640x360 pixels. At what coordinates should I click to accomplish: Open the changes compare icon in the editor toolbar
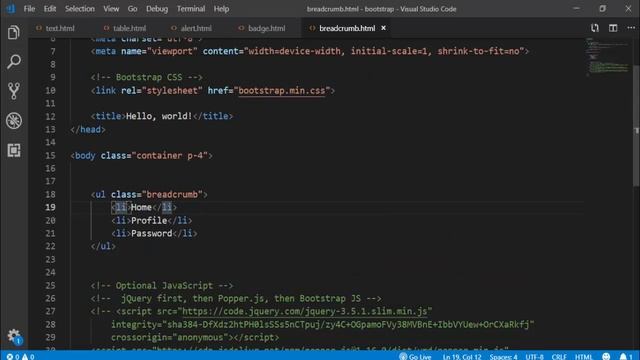[x=595, y=28]
